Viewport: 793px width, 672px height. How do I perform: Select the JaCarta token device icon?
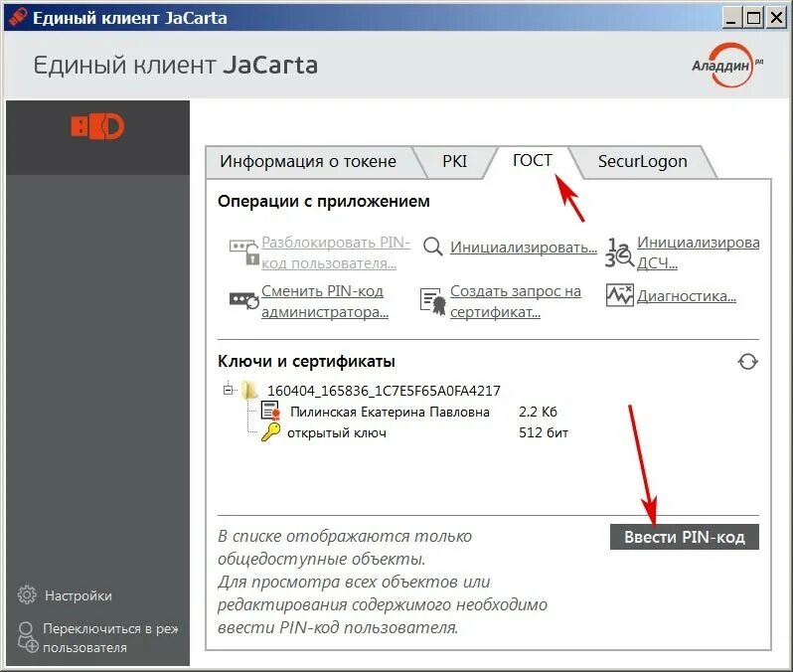click(x=97, y=126)
